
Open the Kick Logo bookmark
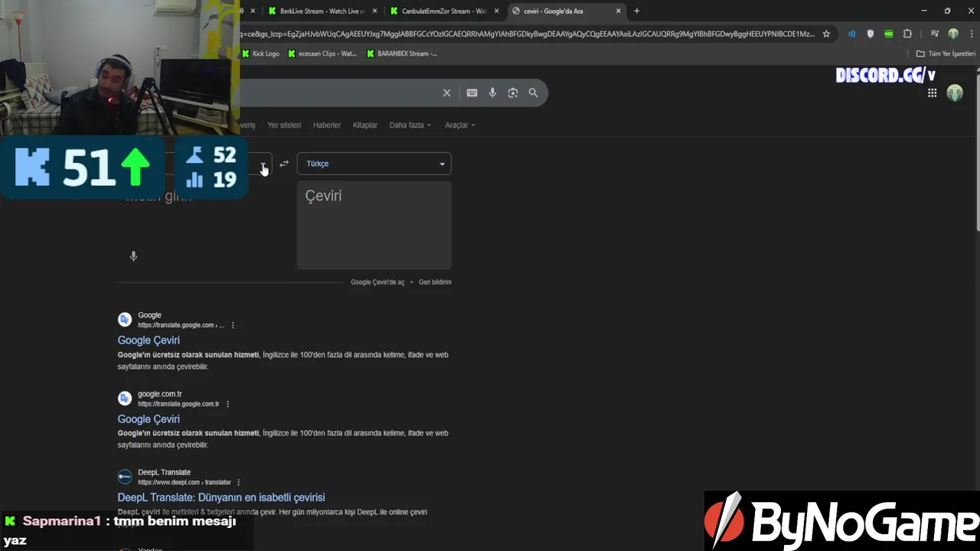pos(260,54)
